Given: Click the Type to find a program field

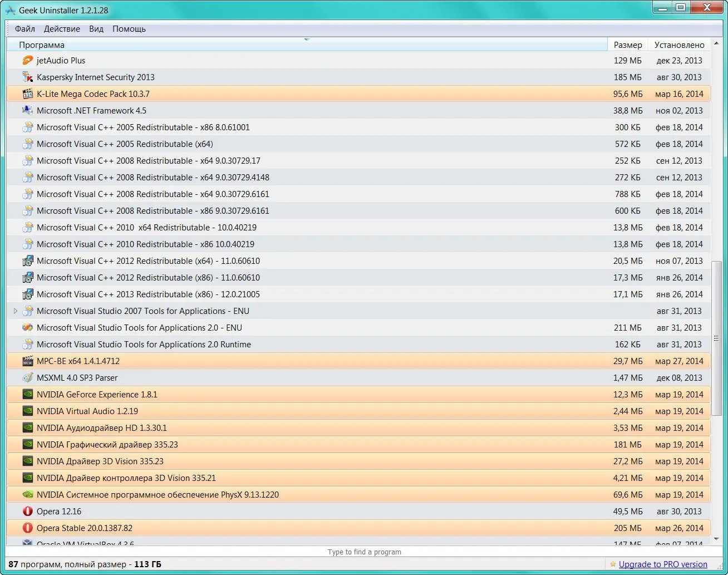Looking at the screenshot, I should tap(364, 552).
